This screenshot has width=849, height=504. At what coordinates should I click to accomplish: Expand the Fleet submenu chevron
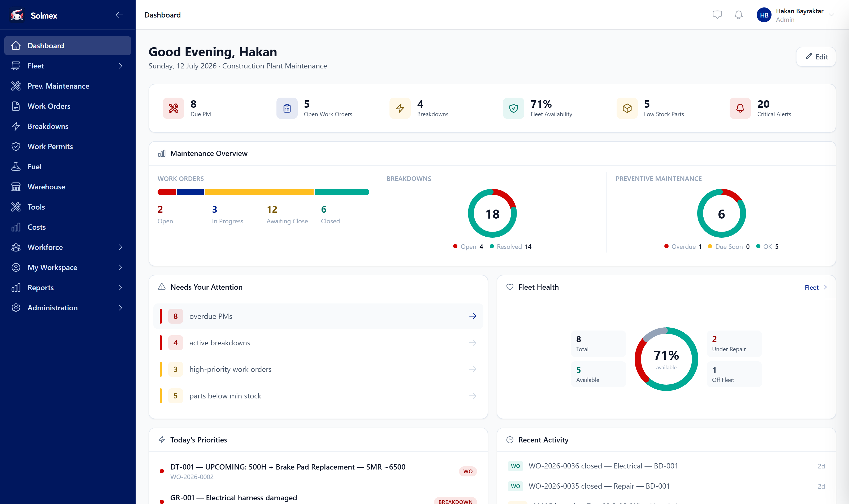point(120,66)
